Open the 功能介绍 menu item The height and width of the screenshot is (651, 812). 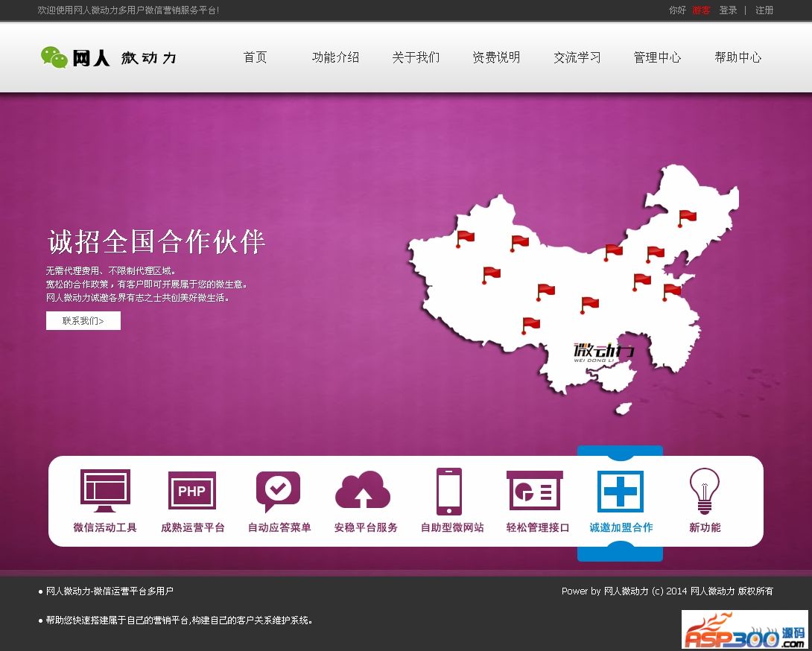pyautogui.click(x=335, y=57)
